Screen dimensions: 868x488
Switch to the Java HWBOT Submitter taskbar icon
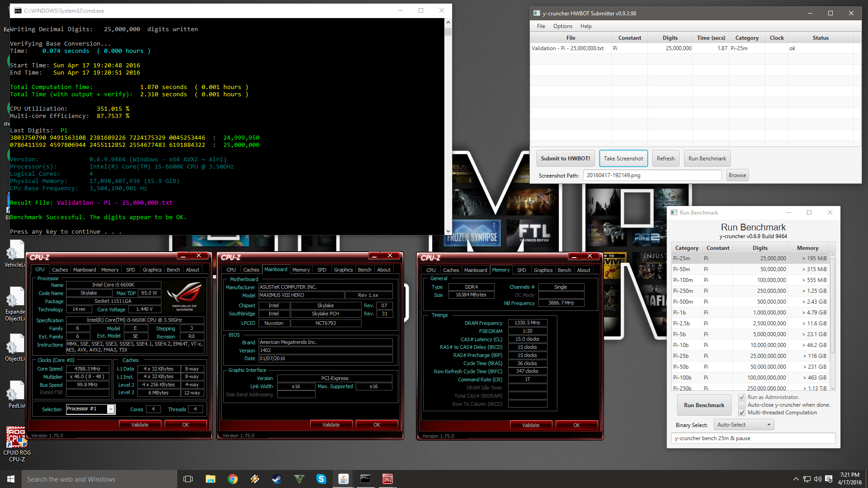343,479
